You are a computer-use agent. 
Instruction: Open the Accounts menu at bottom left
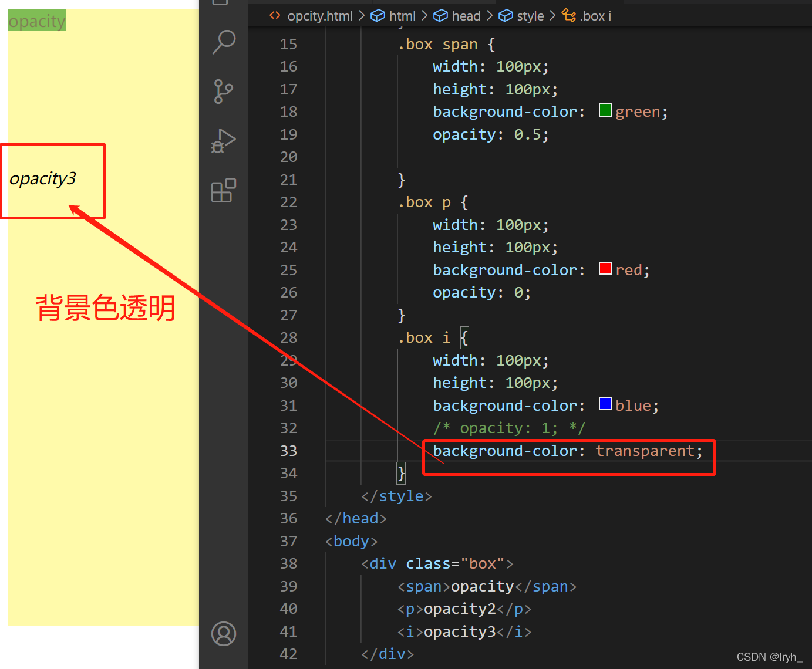(x=224, y=634)
